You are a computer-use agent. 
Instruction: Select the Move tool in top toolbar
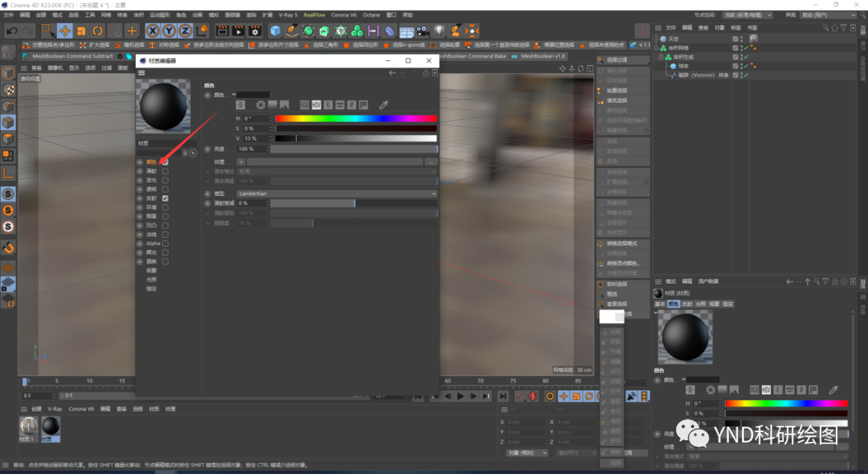(65, 31)
